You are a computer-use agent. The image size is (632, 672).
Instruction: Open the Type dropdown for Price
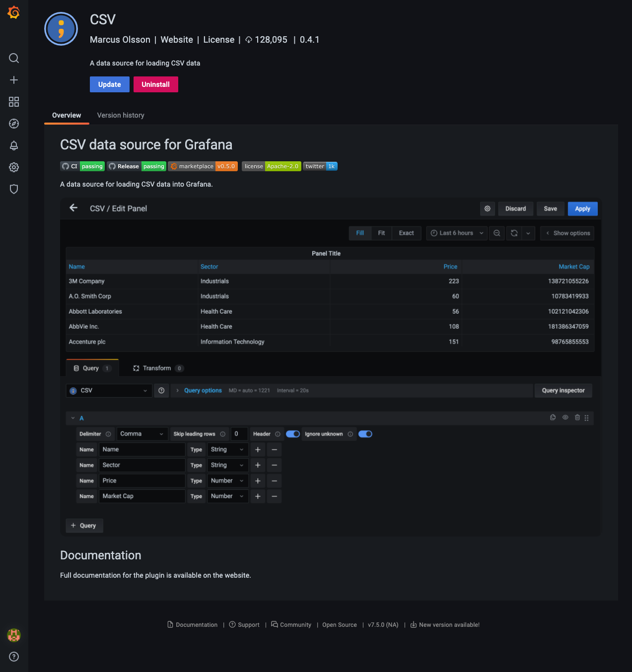227,480
